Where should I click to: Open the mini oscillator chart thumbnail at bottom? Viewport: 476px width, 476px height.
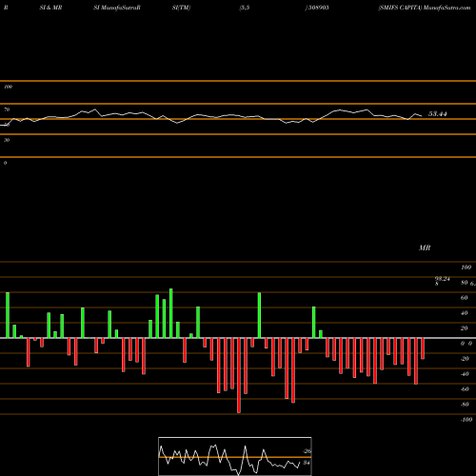click(x=235, y=456)
